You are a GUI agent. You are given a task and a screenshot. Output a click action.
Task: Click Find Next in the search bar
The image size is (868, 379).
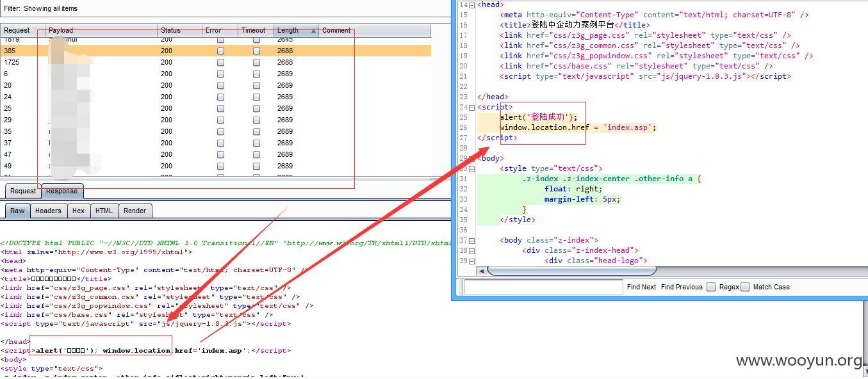pyautogui.click(x=641, y=287)
